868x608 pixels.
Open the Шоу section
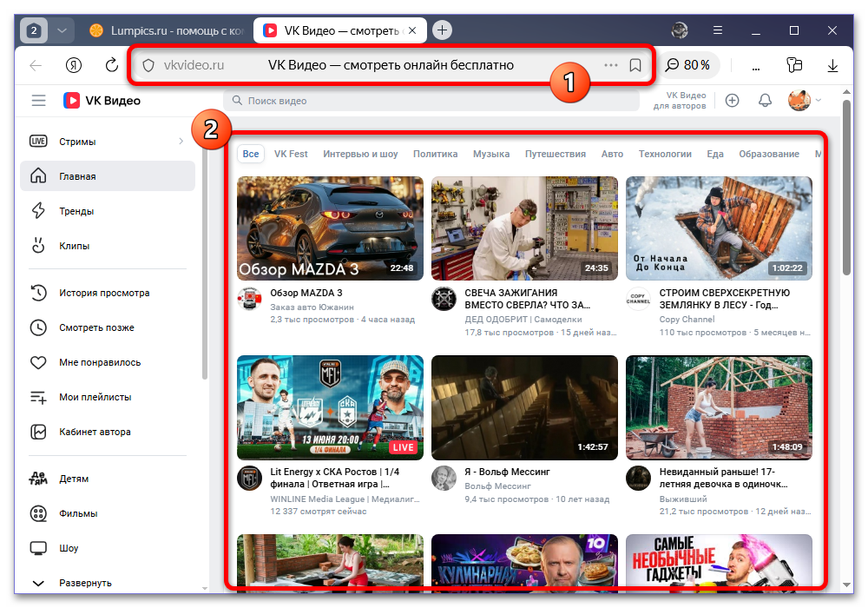(x=108, y=548)
